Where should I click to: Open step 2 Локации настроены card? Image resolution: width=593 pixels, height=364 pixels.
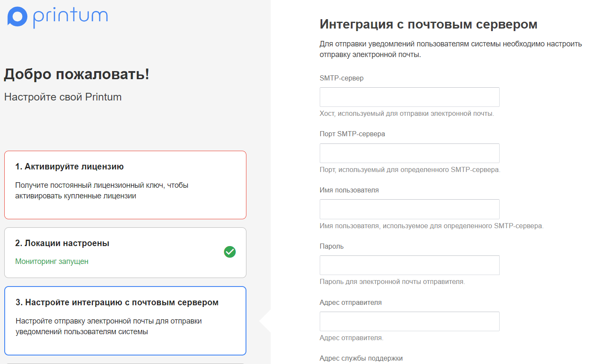(x=125, y=252)
